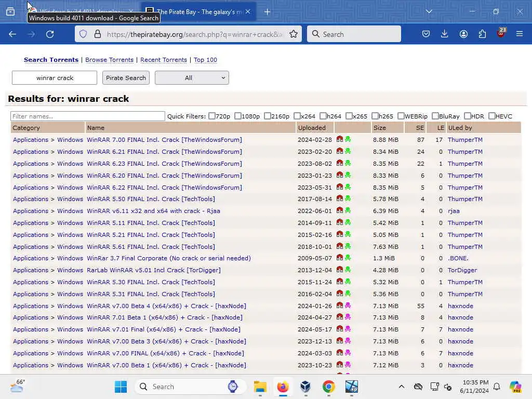Open the VirtualBox taskbar icon
Screen dimensions: 532x399
pyautogui.click(x=305, y=387)
